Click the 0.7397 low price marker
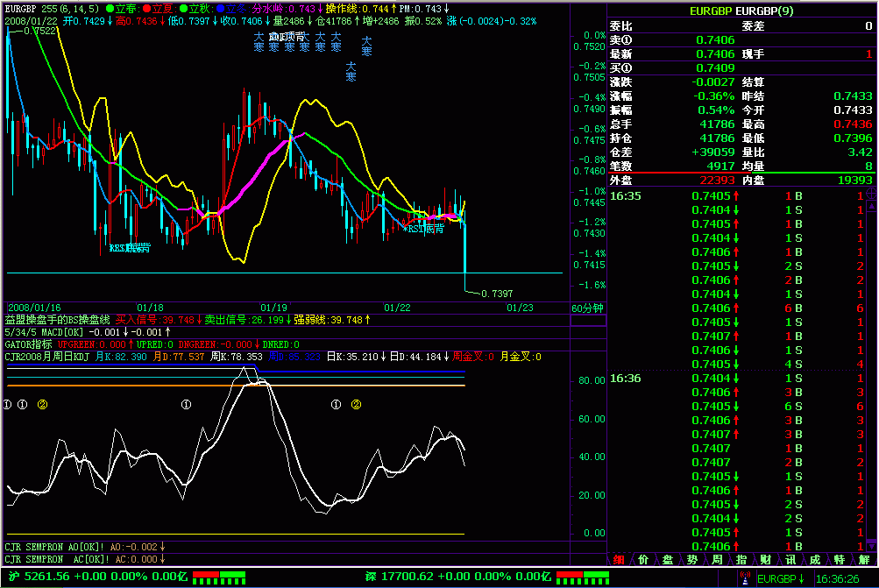The width and height of the screenshot is (879, 588). pos(496,293)
